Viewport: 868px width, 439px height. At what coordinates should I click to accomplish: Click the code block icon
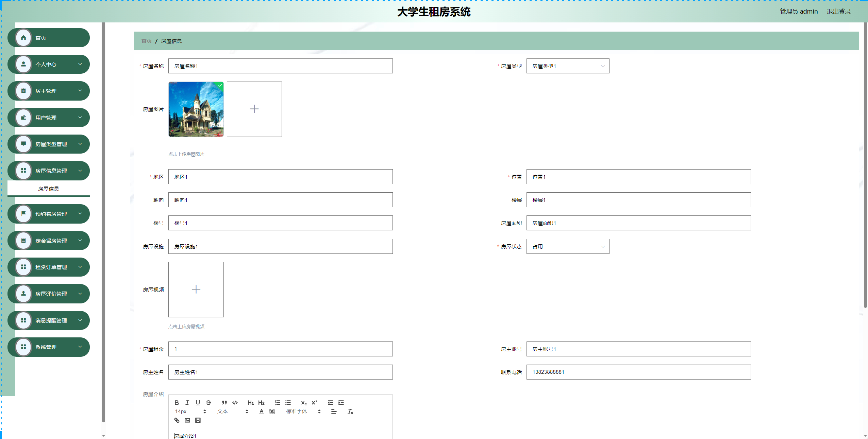point(235,403)
